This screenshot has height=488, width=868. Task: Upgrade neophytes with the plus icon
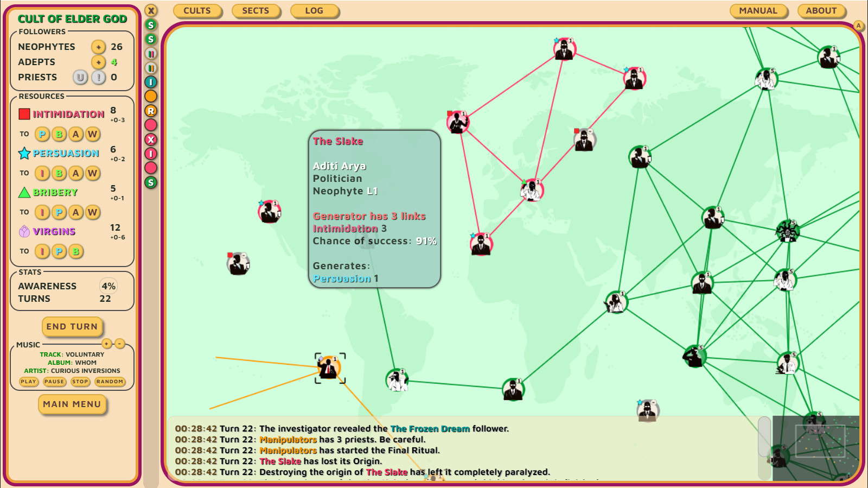click(98, 47)
